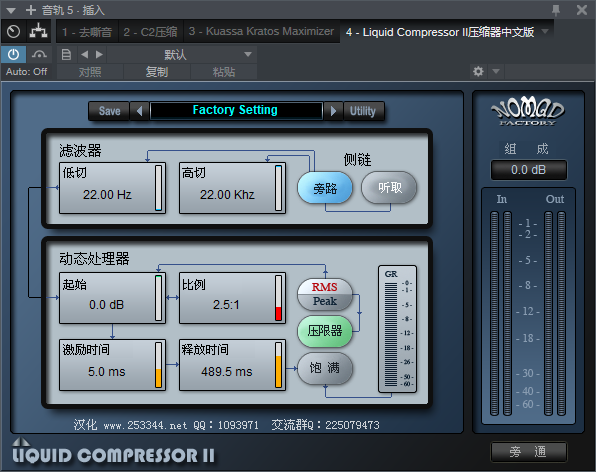Toggle the 旁通 bypass button
This screenshot has height=472, width=596.
(x=528, y=451)
